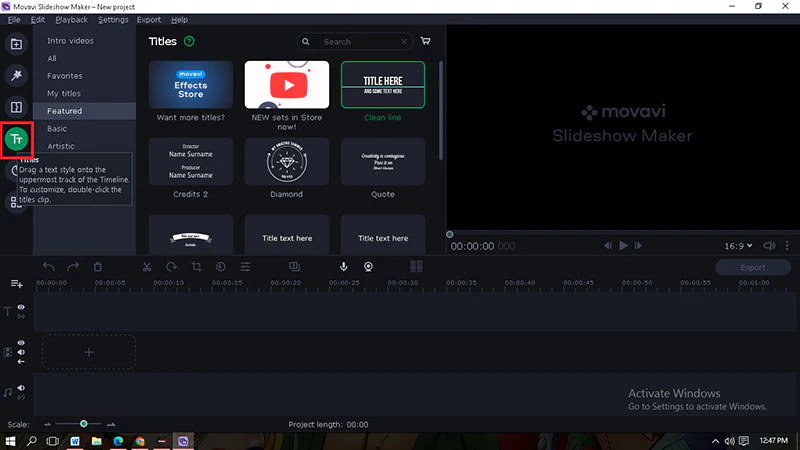800x450 pixels.
Task: Toggle title track link icon
Action: [x=21, y=317]
